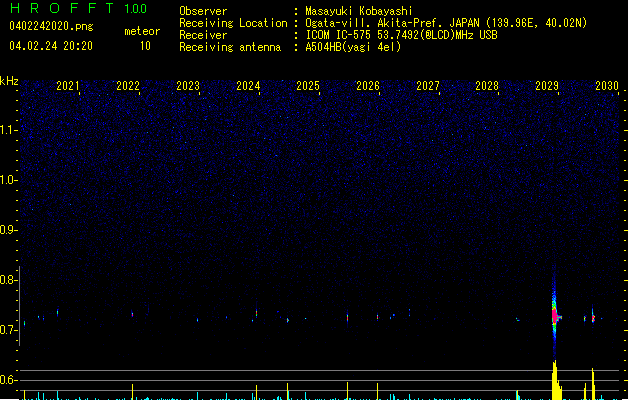
Task: Click the 2027 time marker
Action: [x=428, y=86]
